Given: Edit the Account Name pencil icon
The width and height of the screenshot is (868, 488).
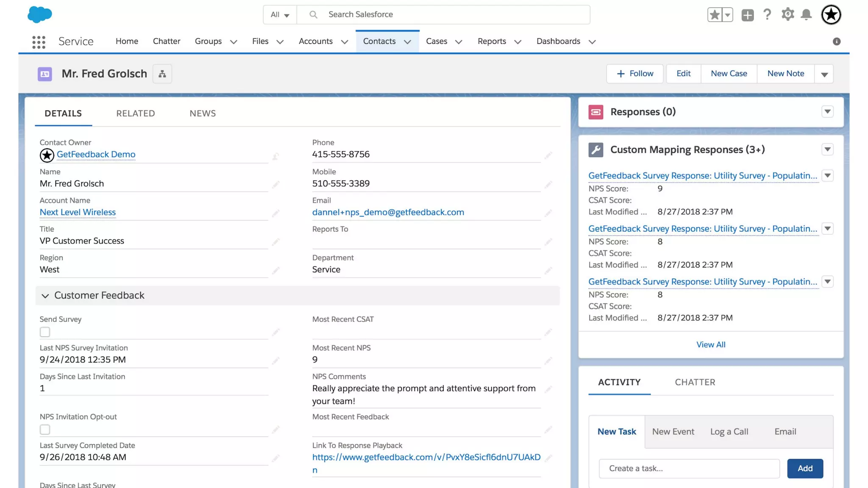Looking at the screenshot, I should (x=275, y=213).
